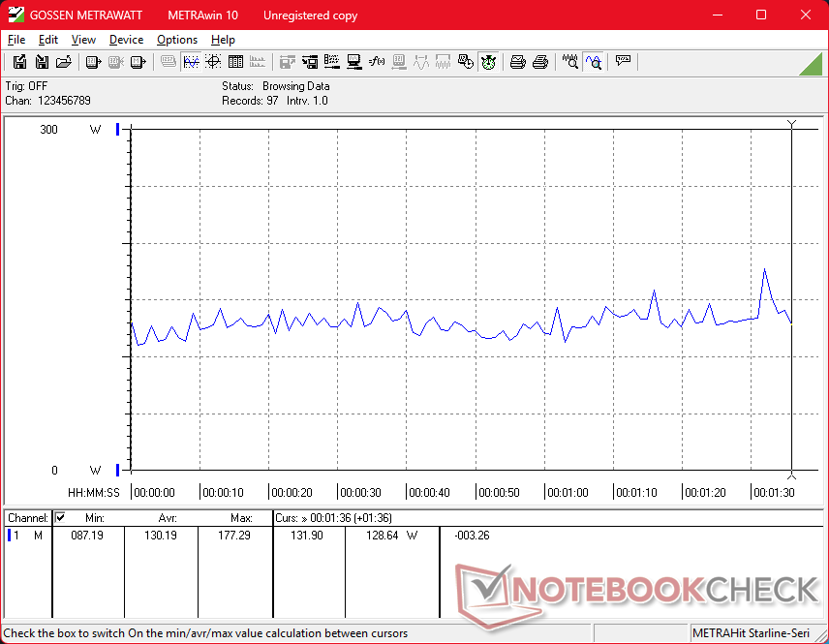829x644 pixels.
Task: Switch to the XY crosshair plot icon
Action: click(213, 62)
